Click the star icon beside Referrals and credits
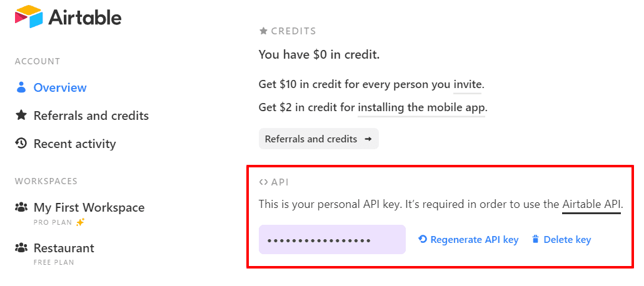The image size is (644, 286). [x=21, y=116]
